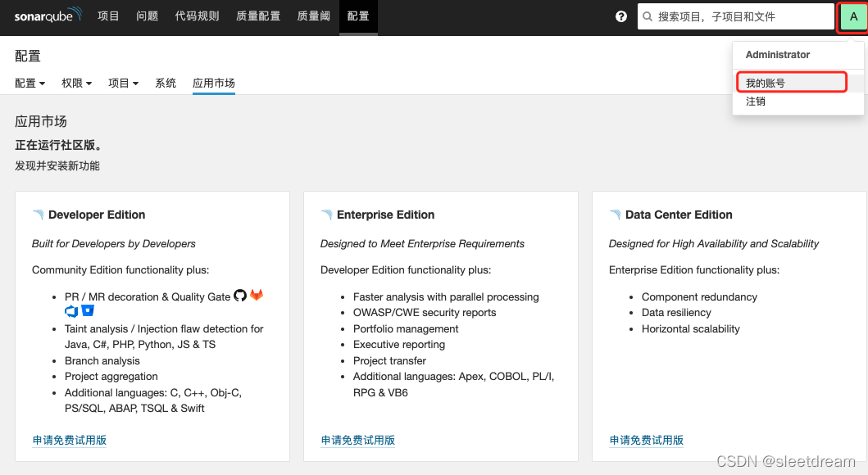Request free trial for Data Center Edition
Screen dimensions: 868x475
pyautogui.click(x=646, y=440)
